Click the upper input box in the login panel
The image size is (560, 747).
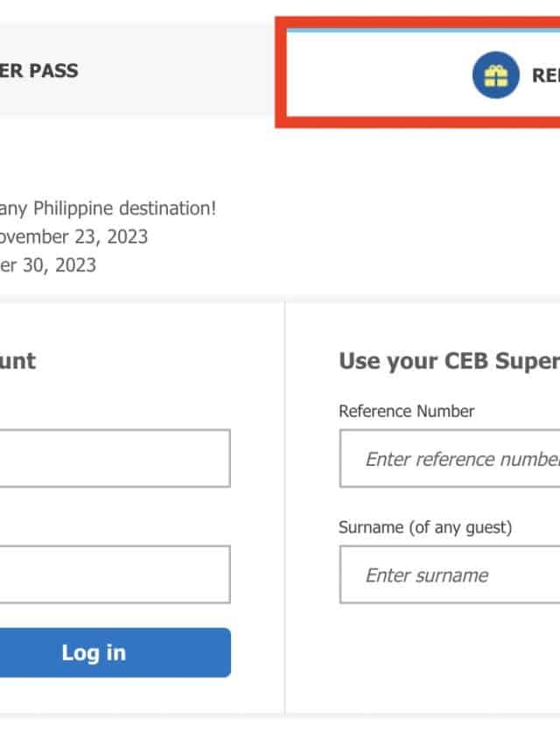[x=114, y=458]
